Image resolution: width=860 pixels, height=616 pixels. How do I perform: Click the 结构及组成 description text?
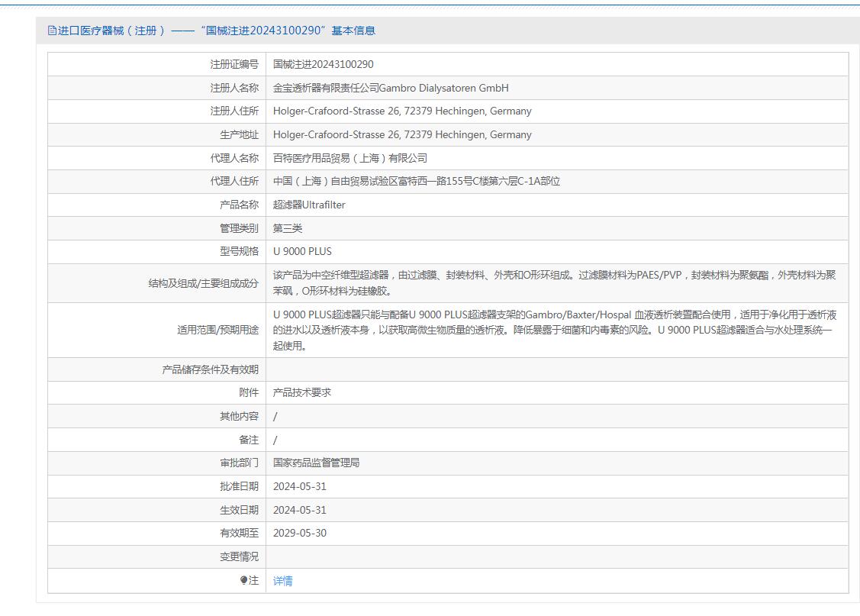click(554, 282)
